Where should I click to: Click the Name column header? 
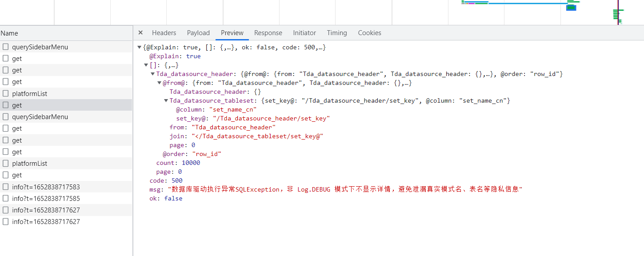66,33
